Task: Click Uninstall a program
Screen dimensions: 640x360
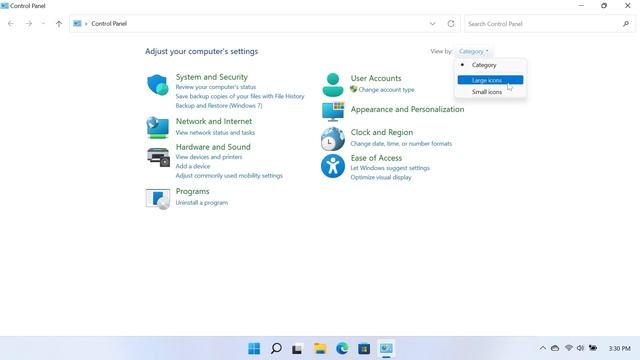Action: pyautogui.click(x=202, y=203)
